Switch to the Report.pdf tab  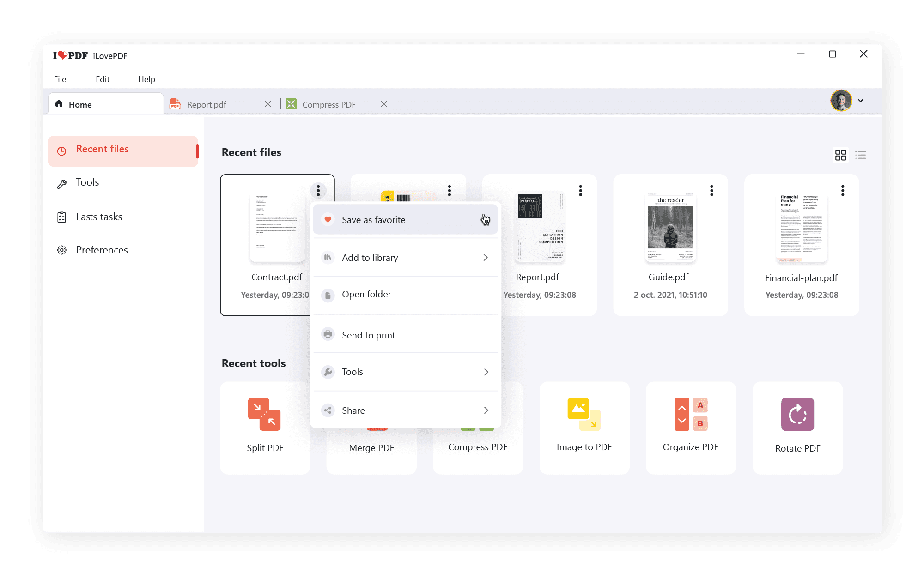(x=207, y=104)
